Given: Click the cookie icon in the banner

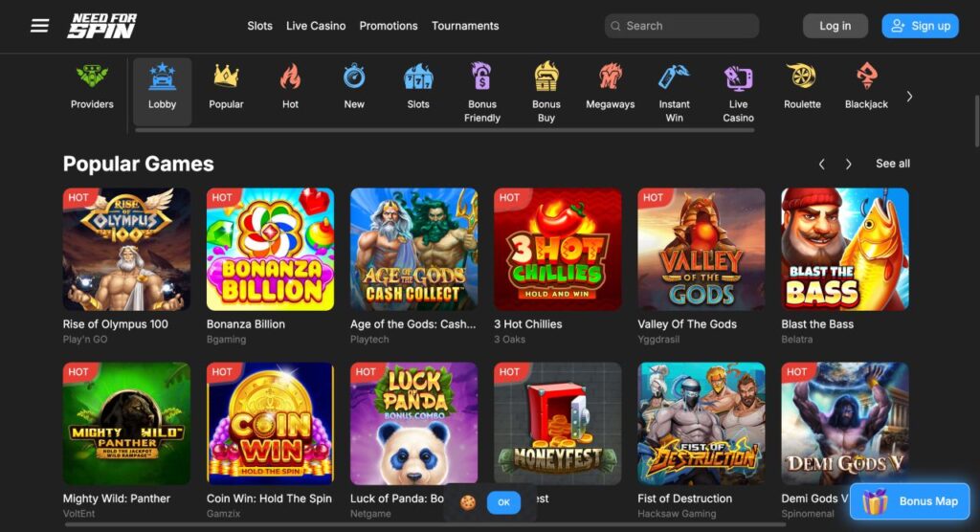Looking at the screenshot, I should pyautogui.click(x=467, y=502).
